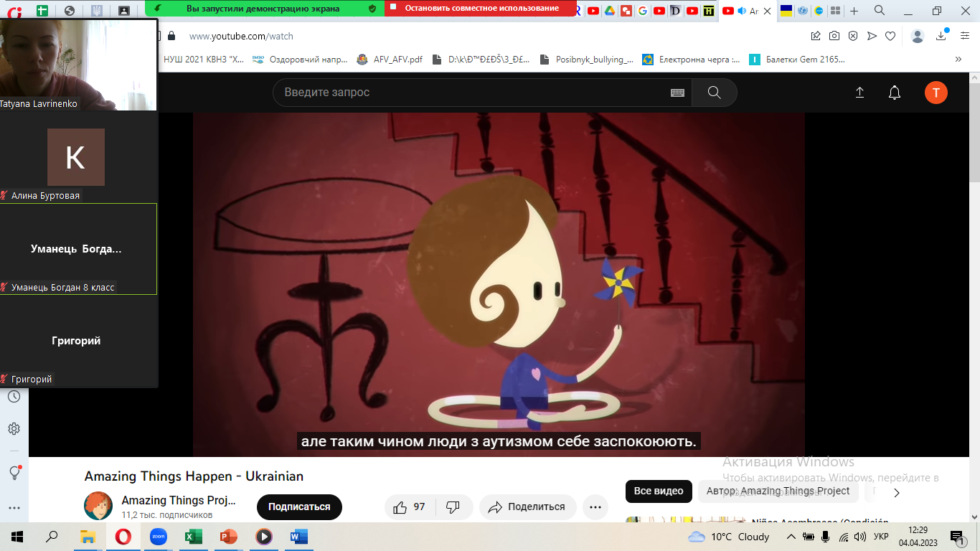Open the account avatar T menu
The image size is (980, 551).
[936, 93]
